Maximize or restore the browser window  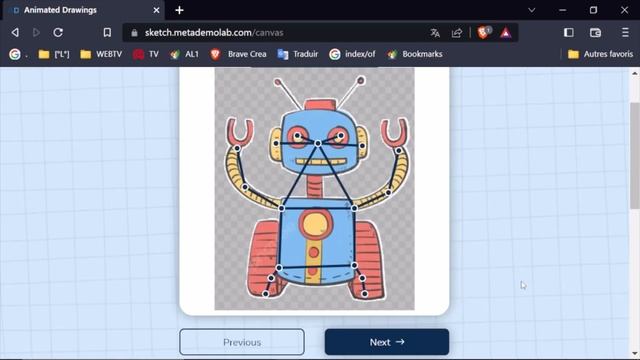(593, 10)
